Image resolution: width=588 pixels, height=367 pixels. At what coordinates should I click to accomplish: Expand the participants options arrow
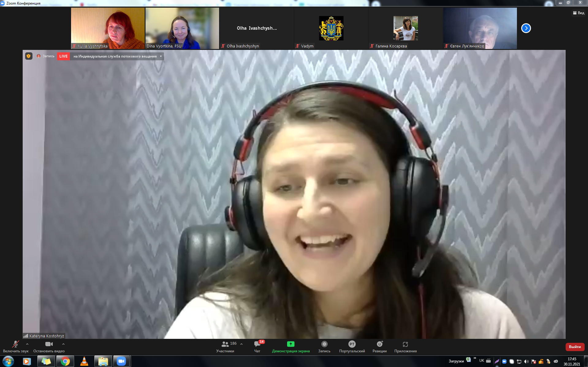click(241, 344)
